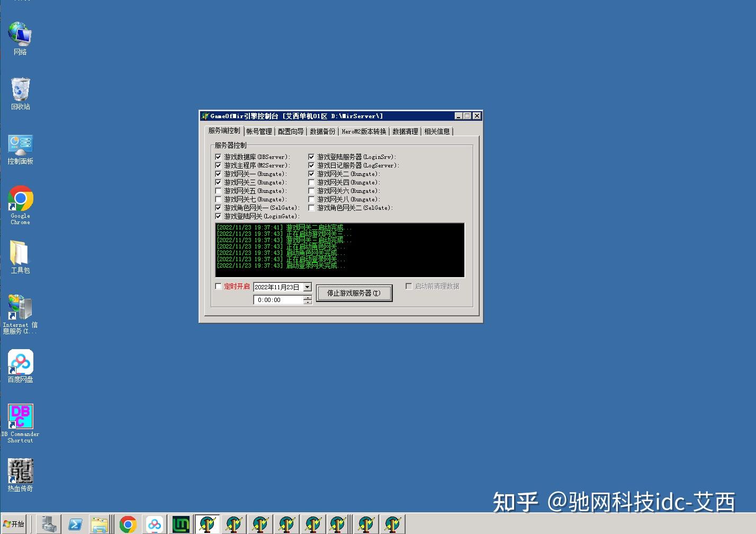
Task: Select the Google Chrome desktop shortcut
Action: click(20, 205)
